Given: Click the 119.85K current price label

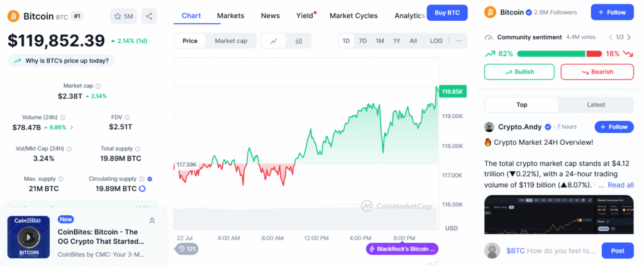Looking at the screenshot, I should (x=453, y=92).
